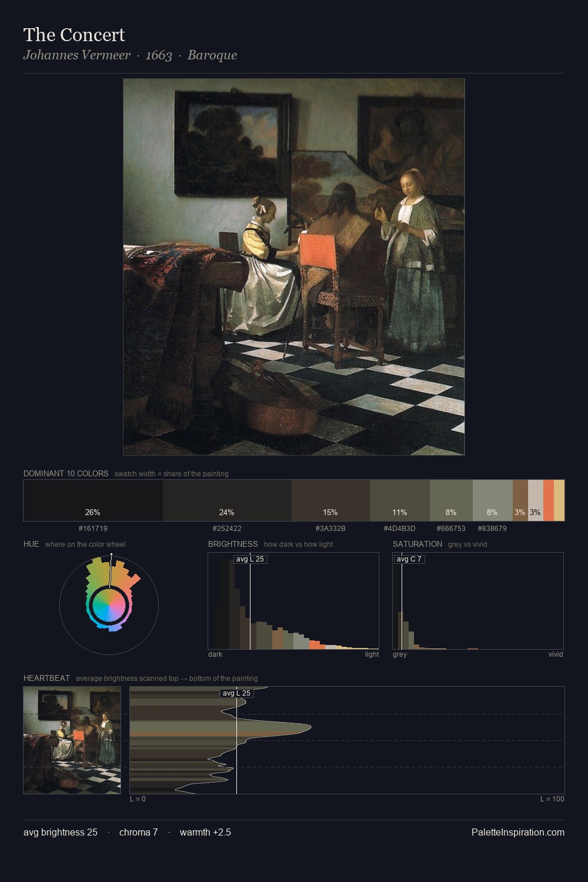
Task: Click the hex code label '#4D4B3D'
Action: (x=400, y=529)
